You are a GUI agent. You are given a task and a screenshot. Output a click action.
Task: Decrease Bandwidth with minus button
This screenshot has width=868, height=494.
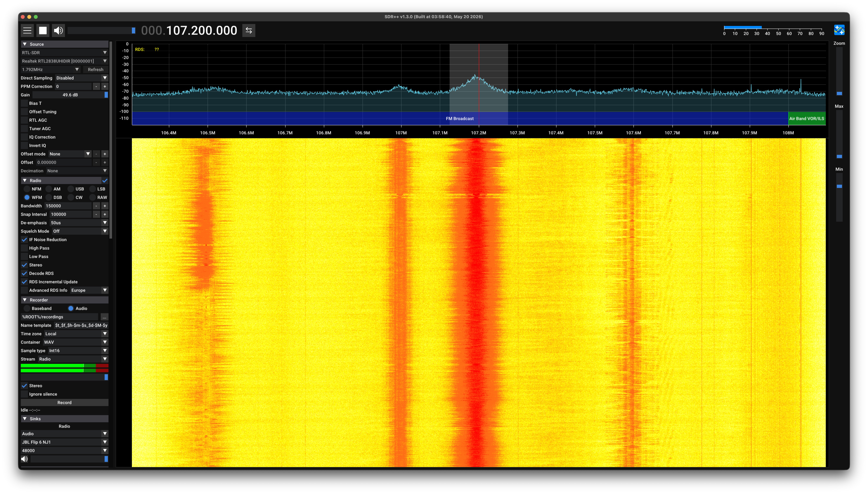click(96, 206)
